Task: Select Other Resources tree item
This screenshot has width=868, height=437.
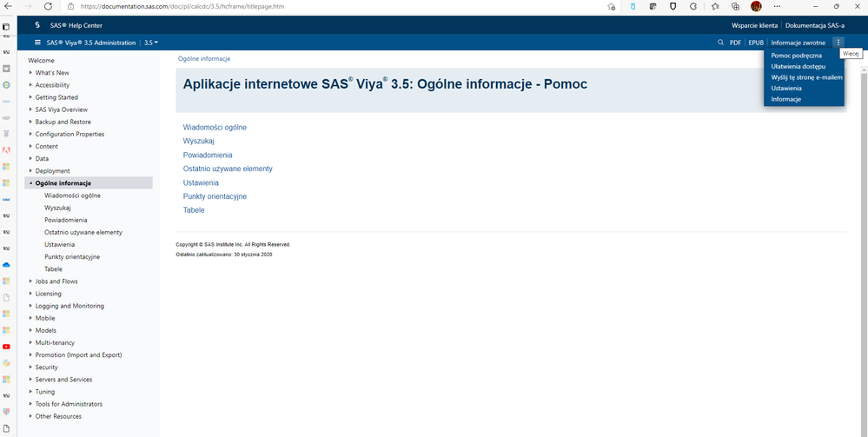Action: 58,416
